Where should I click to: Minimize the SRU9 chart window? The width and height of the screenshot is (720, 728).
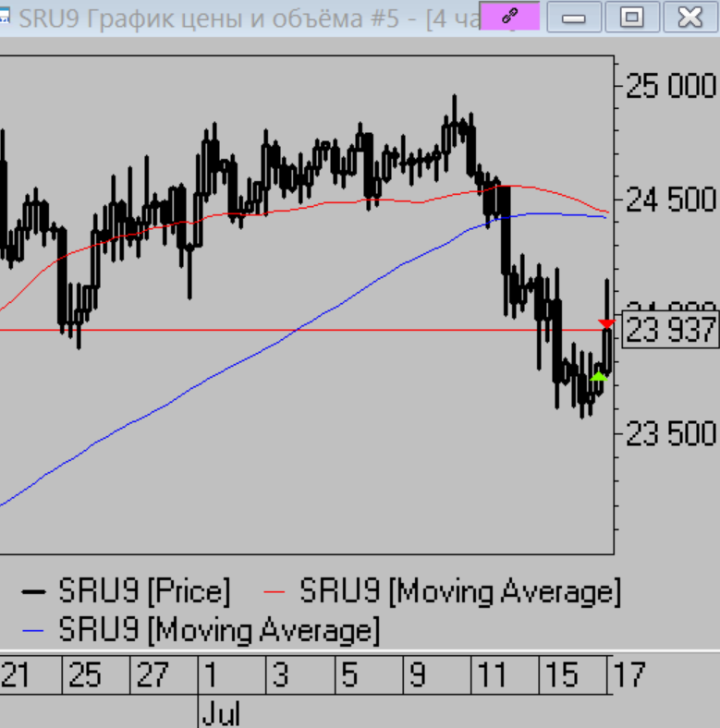[x=575, y=17]
